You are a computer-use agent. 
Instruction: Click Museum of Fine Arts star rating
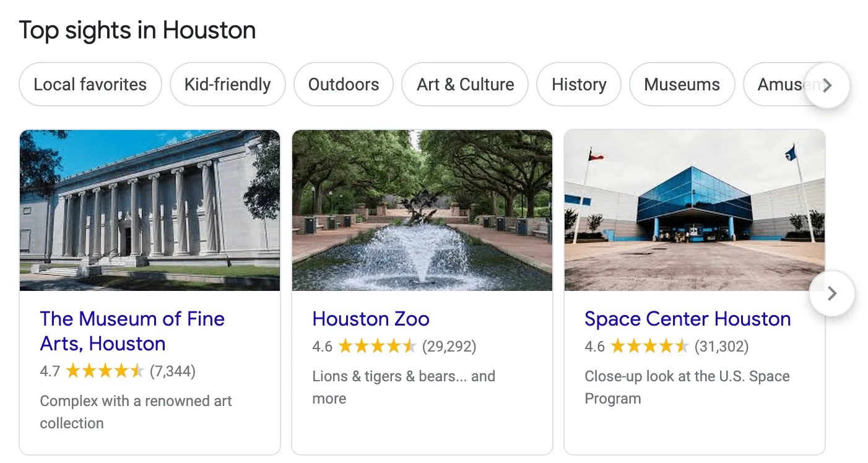tap(105, 371)
